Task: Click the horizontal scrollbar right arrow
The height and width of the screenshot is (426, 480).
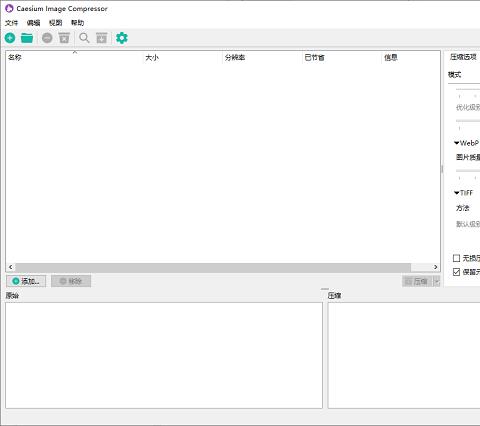Action: tap(435, 267)
